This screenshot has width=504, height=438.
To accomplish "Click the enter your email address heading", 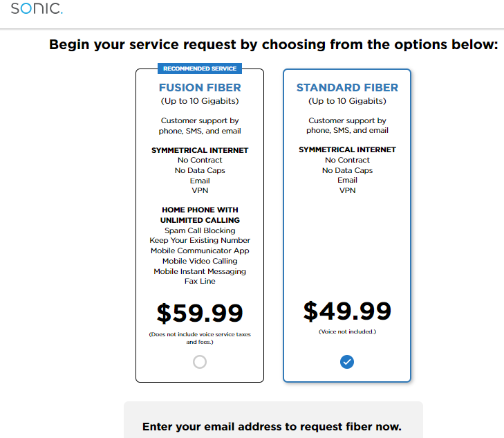I will (272, 426).
